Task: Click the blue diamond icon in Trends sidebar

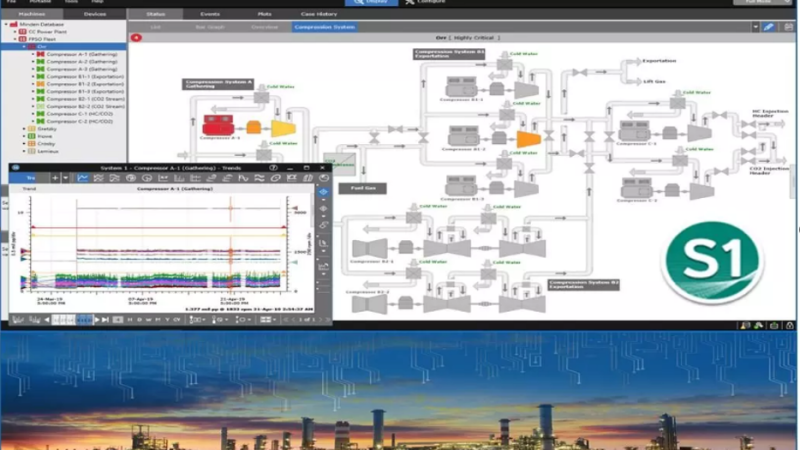Action: (x=323, y=192)
